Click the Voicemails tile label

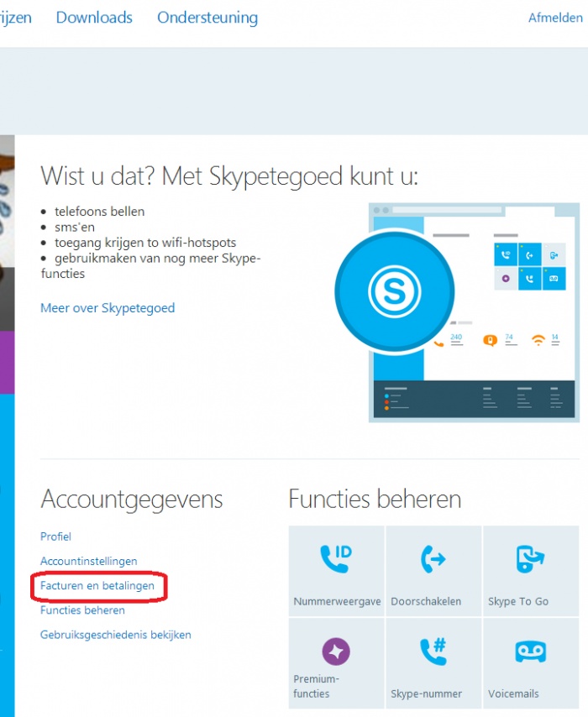point(513,693)
